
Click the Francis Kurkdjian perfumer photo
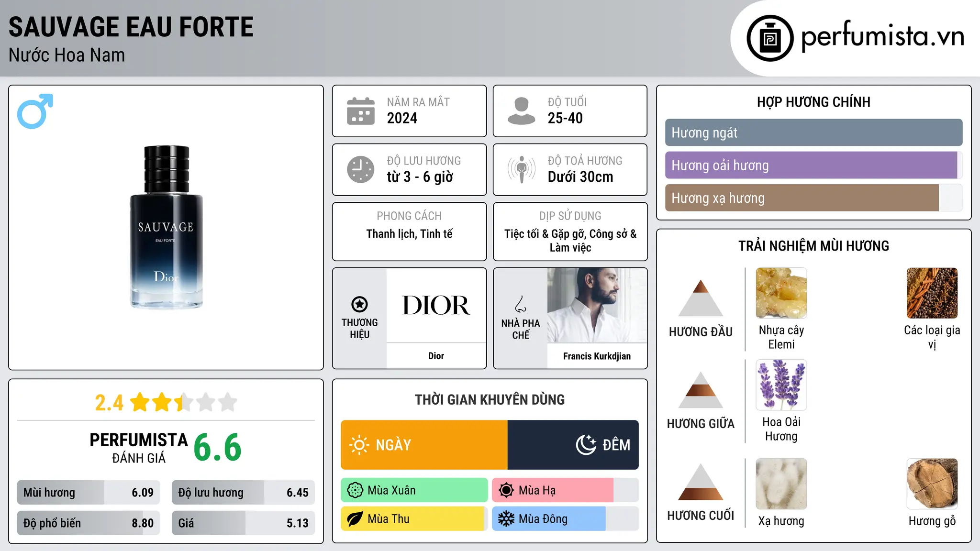[597, 305]
